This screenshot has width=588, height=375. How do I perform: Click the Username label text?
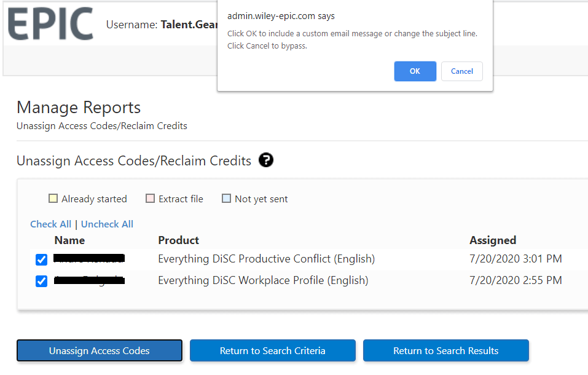click(131, 25)
